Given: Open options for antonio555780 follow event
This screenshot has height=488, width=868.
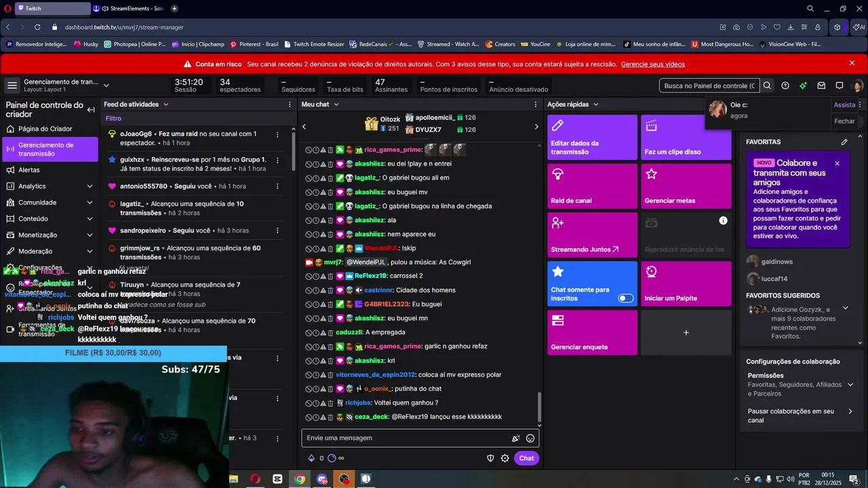Looking at the screenshot, I should (277, 186).
